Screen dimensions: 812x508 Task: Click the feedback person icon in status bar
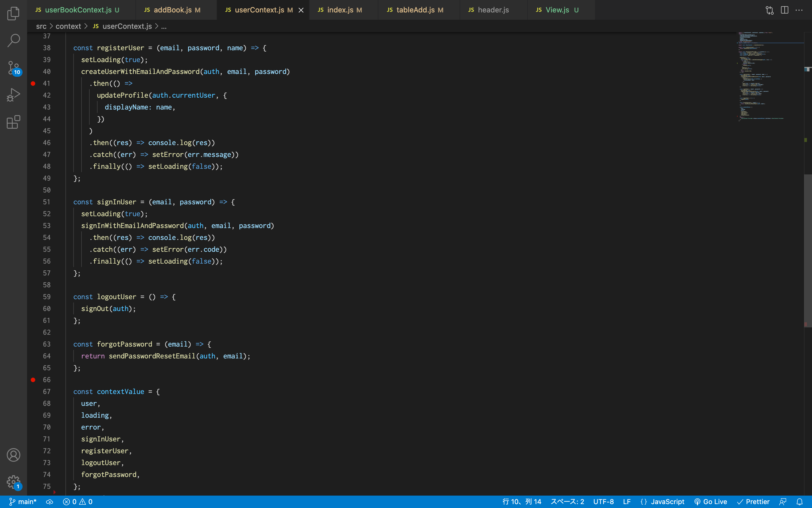(x=783, y=502)
